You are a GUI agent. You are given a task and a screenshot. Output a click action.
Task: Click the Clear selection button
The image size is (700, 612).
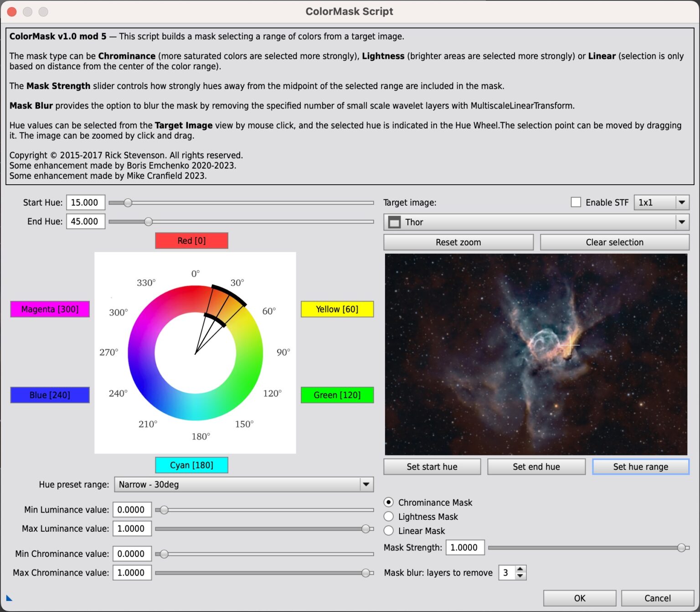614,242
